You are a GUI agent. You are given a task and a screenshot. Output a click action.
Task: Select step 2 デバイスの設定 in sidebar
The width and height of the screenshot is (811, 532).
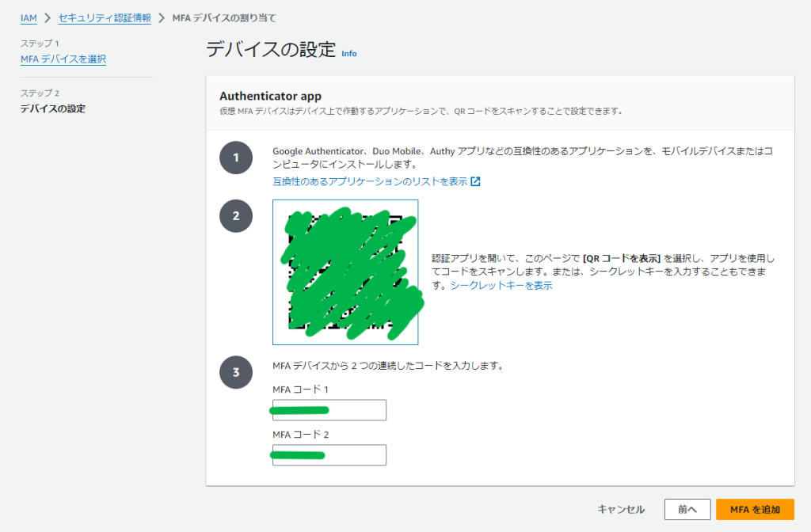click(x=53, y=108)
